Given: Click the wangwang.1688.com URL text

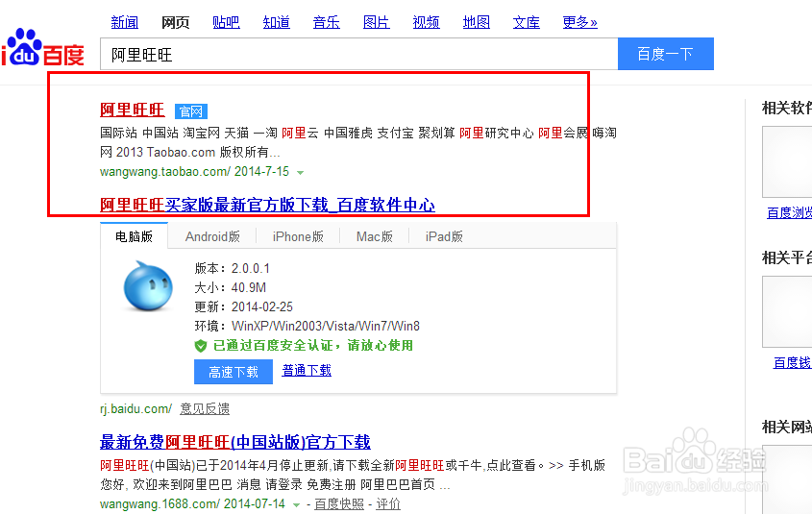Looking at the screenshot, I should (x=160, y=503).
